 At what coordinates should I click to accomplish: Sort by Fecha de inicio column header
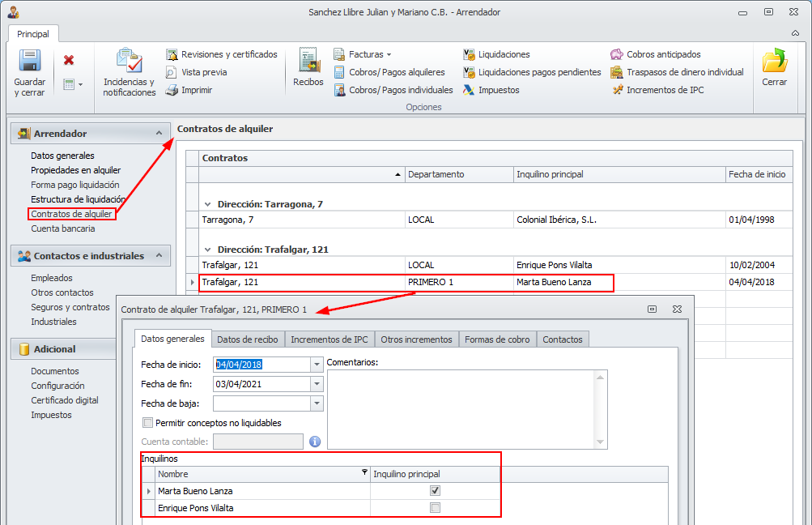759,175
